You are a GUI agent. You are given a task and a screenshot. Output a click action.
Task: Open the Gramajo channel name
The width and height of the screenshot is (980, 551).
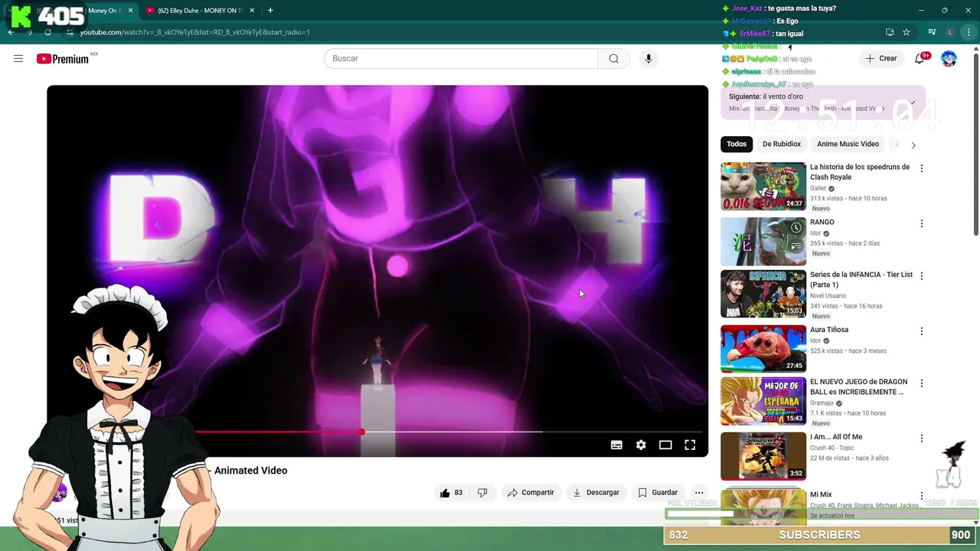pos(822,403)
